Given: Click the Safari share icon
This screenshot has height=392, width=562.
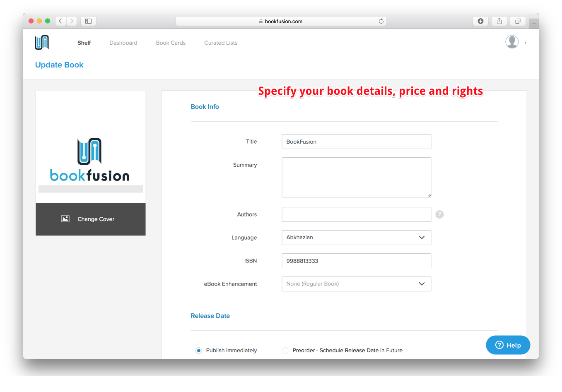Looking at the screenshot, I should (x=499, y=21).
